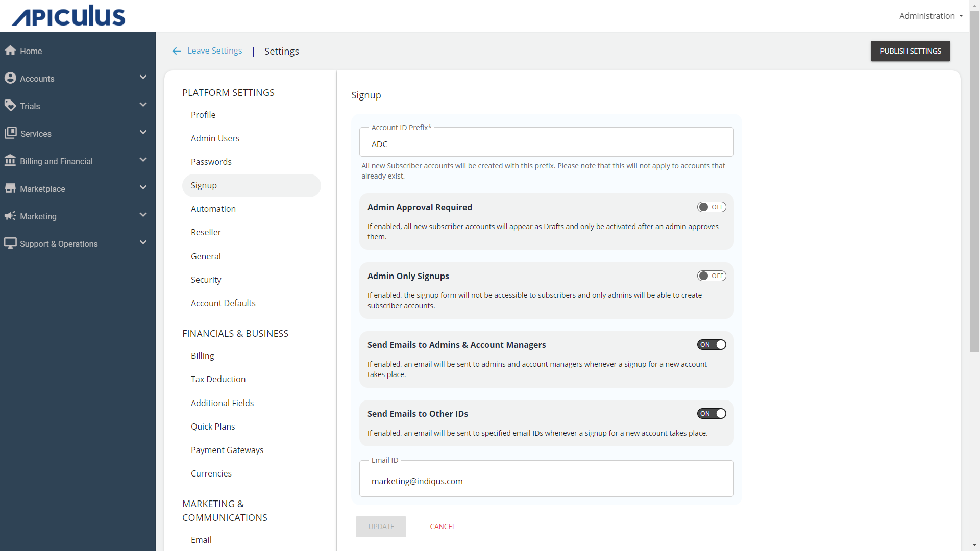Click the Marketplace storefront icon
The height and width of the screenshot is (551, 980).
click(10, 188)
